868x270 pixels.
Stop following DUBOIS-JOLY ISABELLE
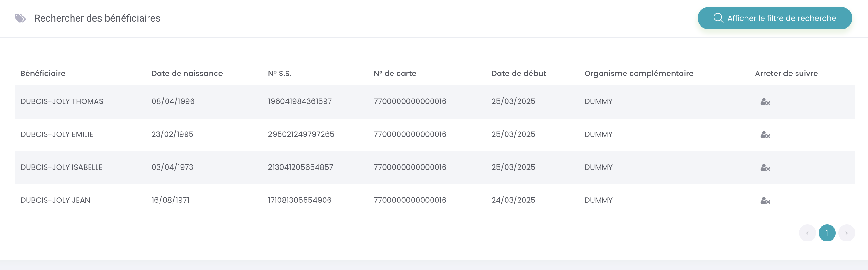tap(765, 167)
